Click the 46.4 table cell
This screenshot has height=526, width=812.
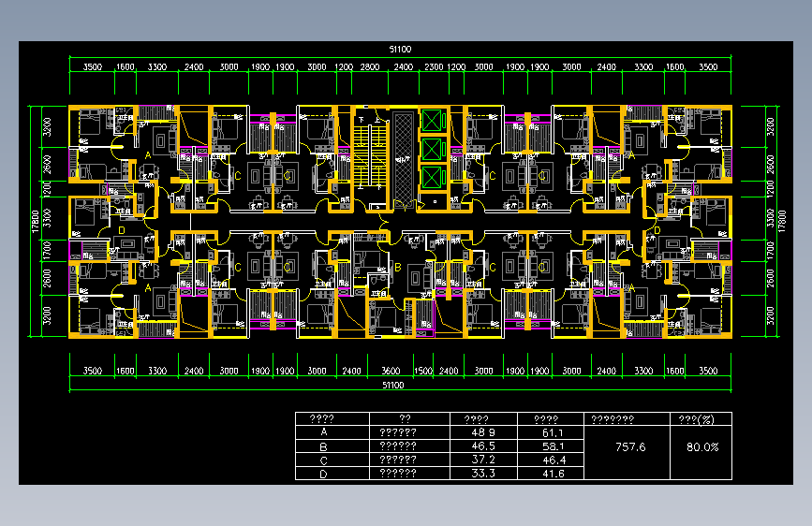(554, 460)
